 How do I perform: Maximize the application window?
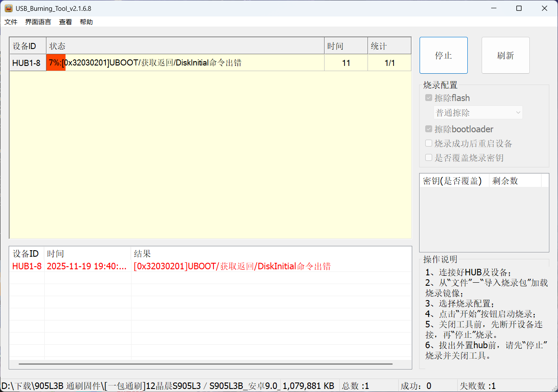point(519,8)
